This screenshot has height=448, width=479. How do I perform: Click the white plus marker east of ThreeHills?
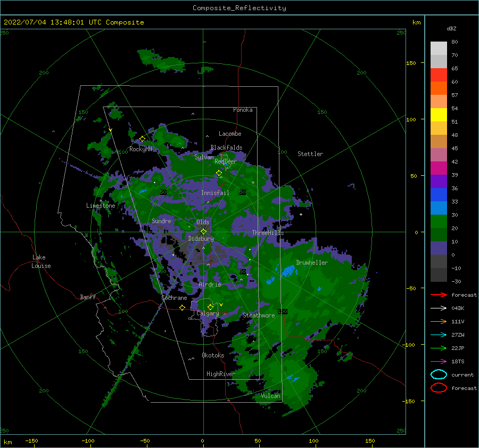click(x=301, y=214)
